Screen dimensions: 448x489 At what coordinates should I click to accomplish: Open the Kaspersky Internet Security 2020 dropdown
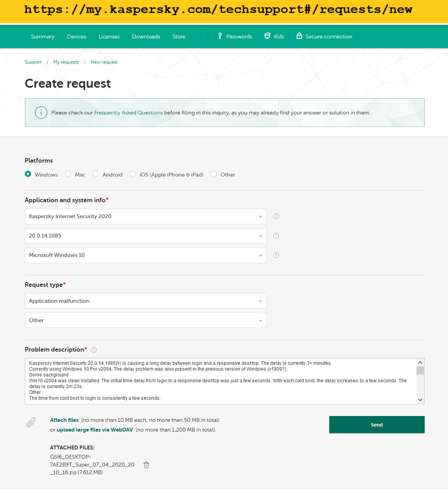pyautogui.click(x=146, y=217)
